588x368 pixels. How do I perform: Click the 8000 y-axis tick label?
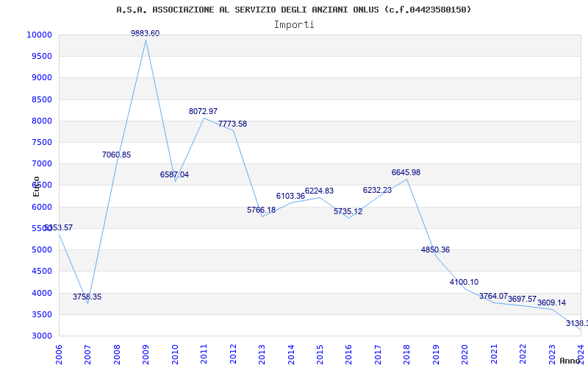pyautogui.click(x=41, y=121)
